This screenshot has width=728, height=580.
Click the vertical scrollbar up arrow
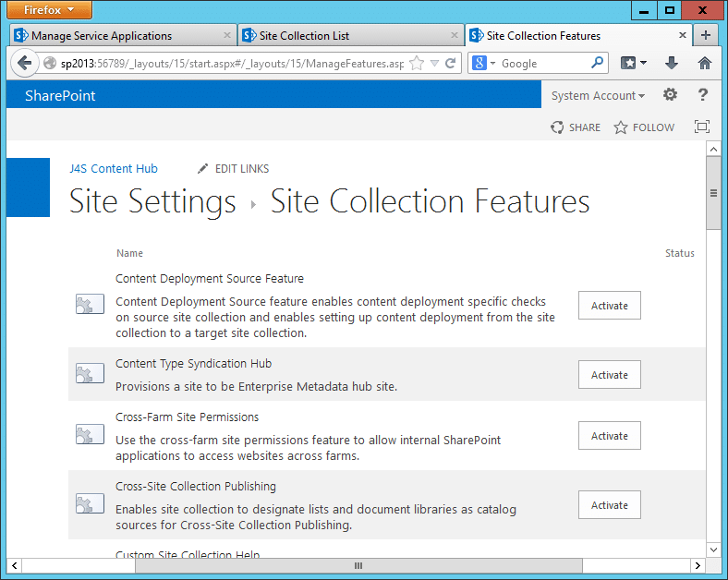click(x=713, y=149)
